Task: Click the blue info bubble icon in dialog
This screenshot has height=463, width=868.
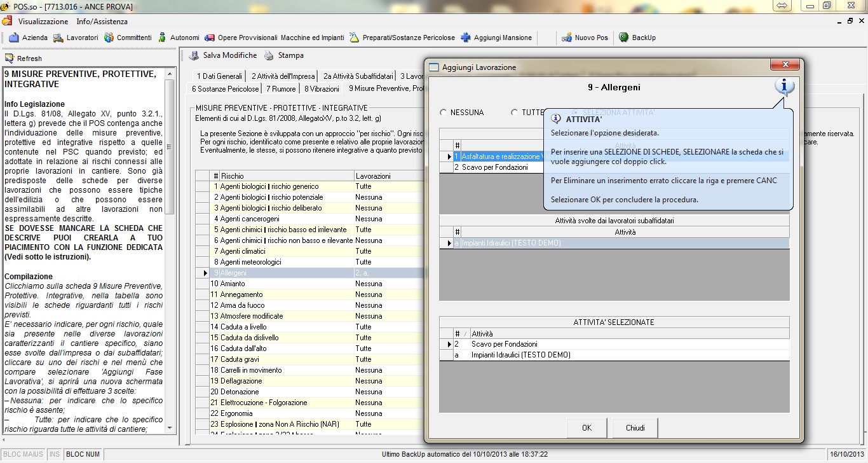Action: 785,87
